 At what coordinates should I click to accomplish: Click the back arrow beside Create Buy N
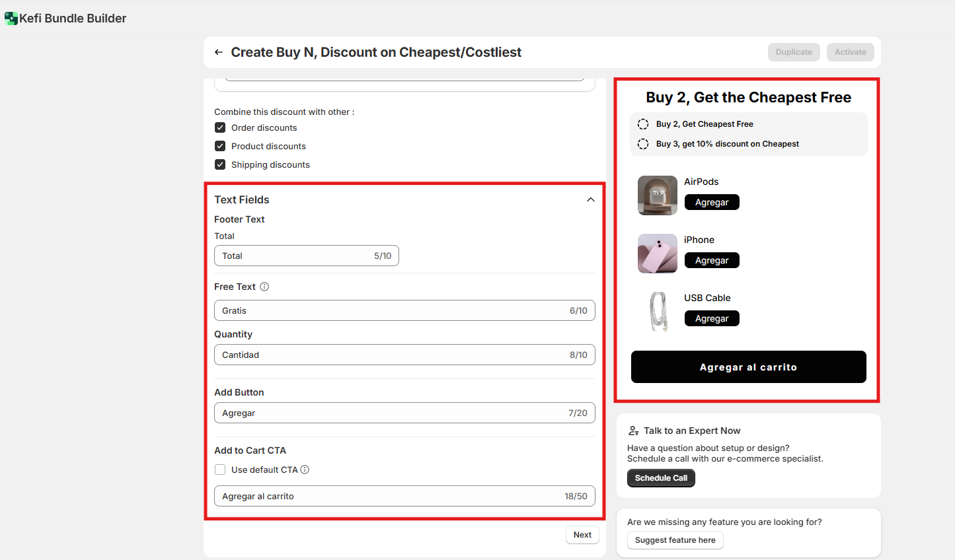219,52
